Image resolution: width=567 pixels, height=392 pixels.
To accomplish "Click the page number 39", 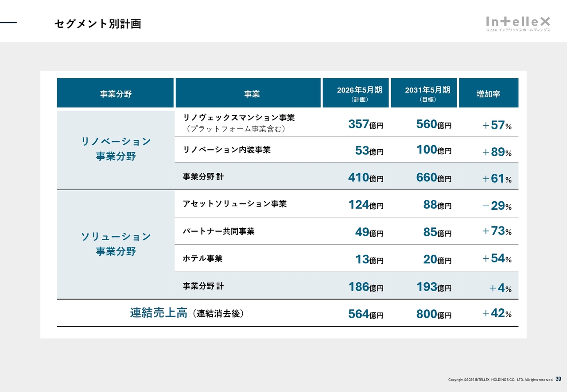I will [558, 379].
